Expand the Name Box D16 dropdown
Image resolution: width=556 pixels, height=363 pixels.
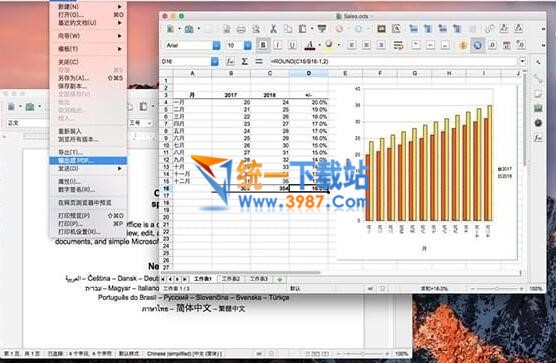215,61
